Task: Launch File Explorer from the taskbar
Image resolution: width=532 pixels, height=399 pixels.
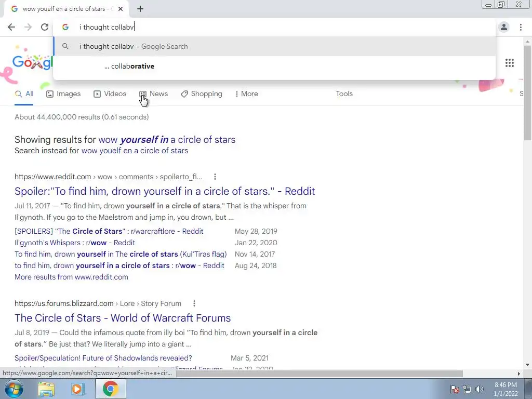Action: 46,389
